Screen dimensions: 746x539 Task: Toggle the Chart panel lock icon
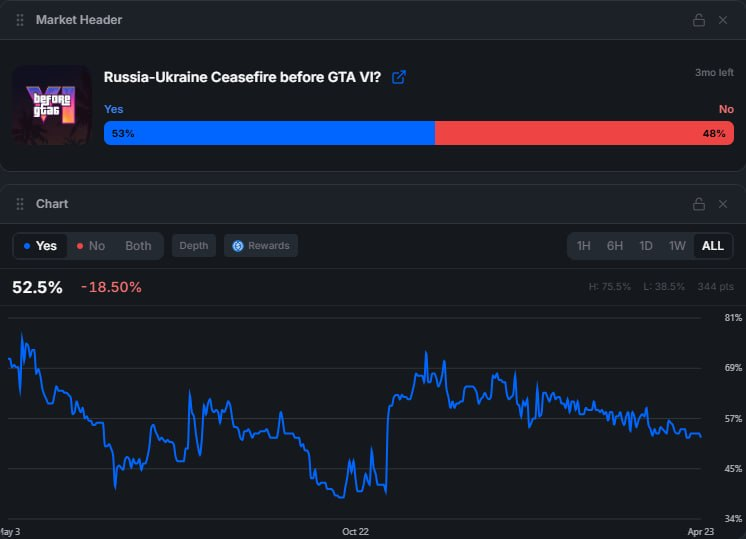[x=698, y=204]
